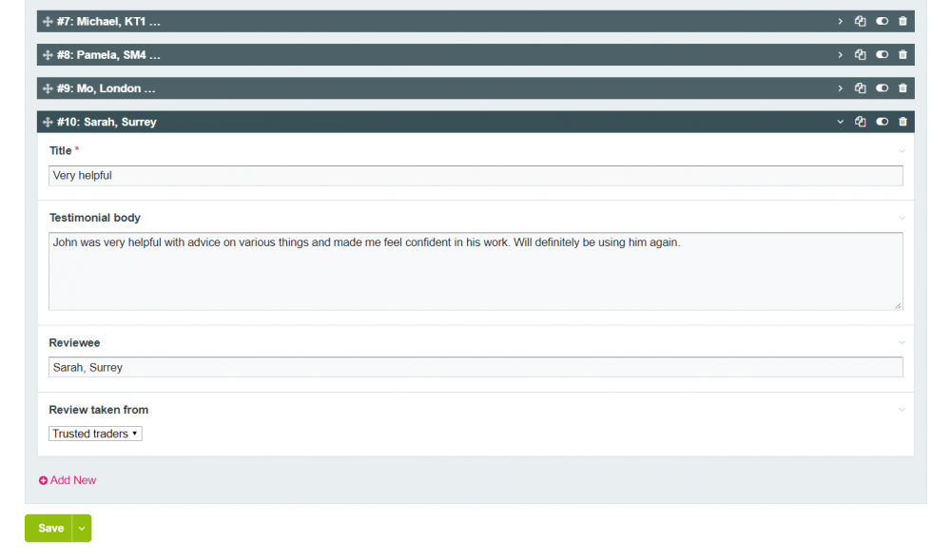The height and width of the screenshot is (560, 951).
Task: Disable the #9 Mo, London testimonial toggle
Action: coord(882,88)
